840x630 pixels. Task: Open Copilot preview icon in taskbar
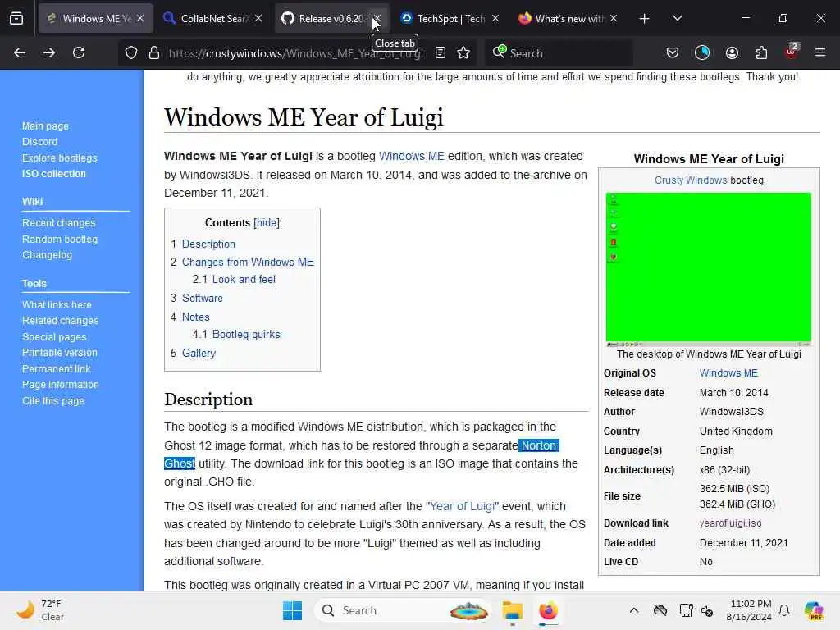tap(815, 610)
